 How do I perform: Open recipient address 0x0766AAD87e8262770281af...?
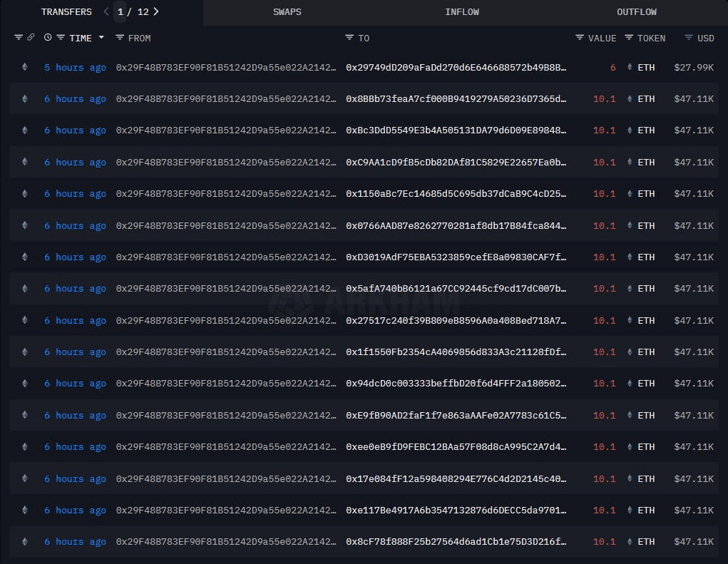click(x=456, y=225)
